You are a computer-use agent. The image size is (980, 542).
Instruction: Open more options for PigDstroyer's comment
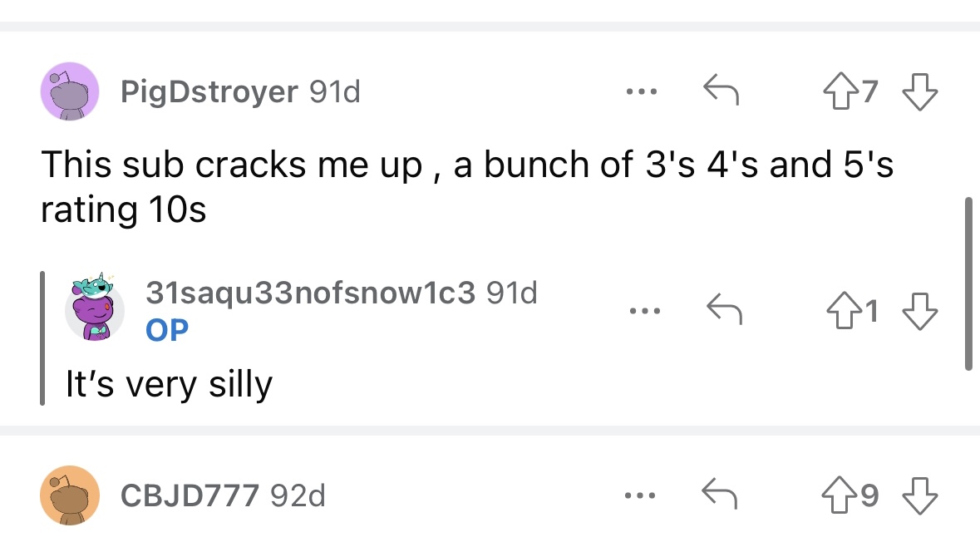[x=641, y=90]
